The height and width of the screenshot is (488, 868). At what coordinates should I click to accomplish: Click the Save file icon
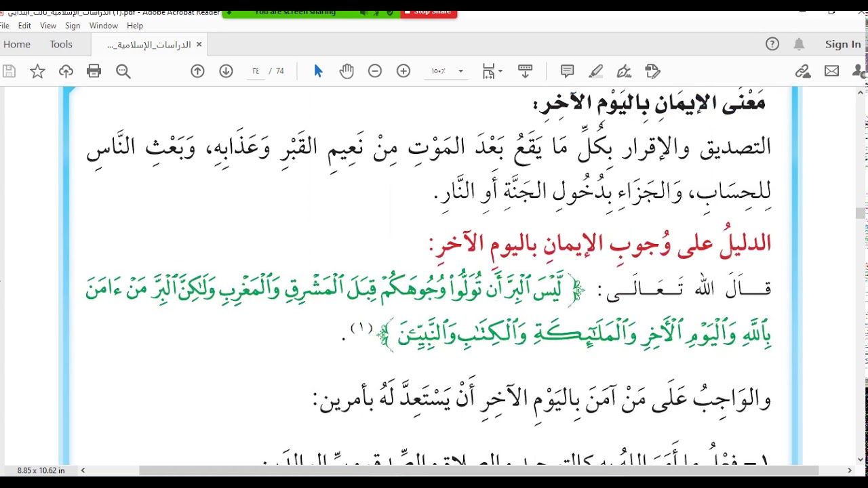click(9, 71)
